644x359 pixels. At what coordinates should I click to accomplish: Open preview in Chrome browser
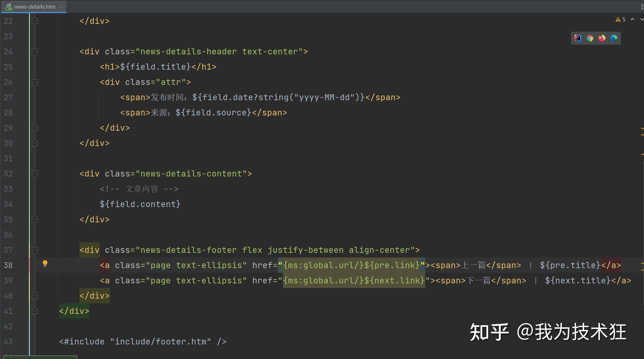point(590,38)
